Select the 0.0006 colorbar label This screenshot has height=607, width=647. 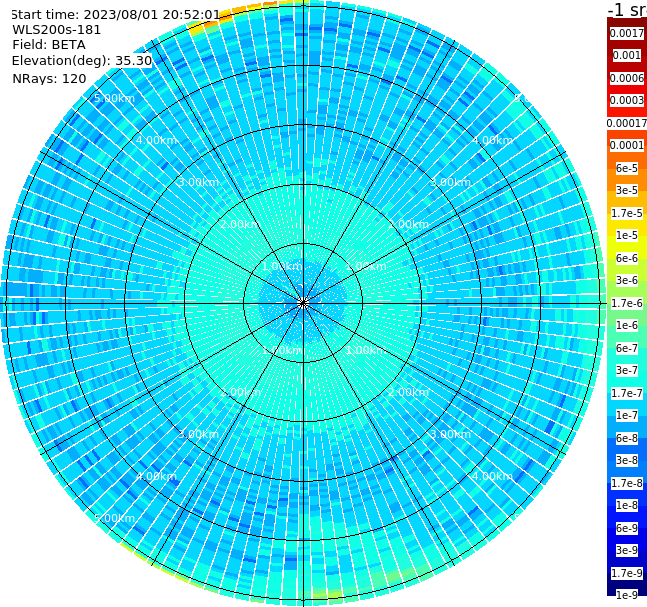tap(627, 78)
